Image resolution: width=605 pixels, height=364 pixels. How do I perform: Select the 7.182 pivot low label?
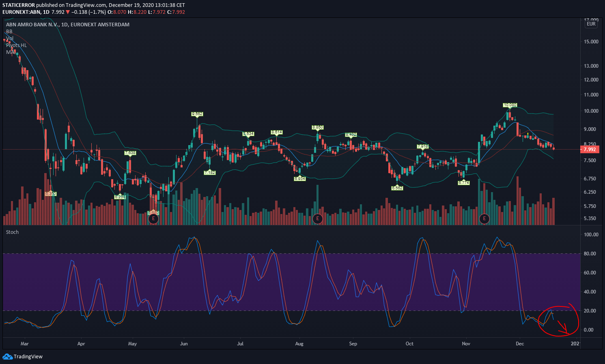tap(209, 173)
